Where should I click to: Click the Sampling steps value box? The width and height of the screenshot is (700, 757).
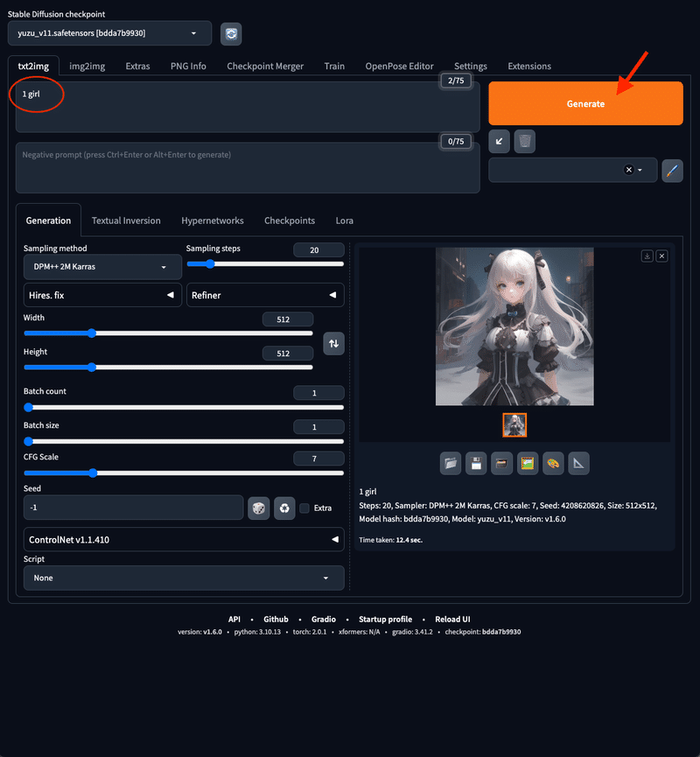318,250
